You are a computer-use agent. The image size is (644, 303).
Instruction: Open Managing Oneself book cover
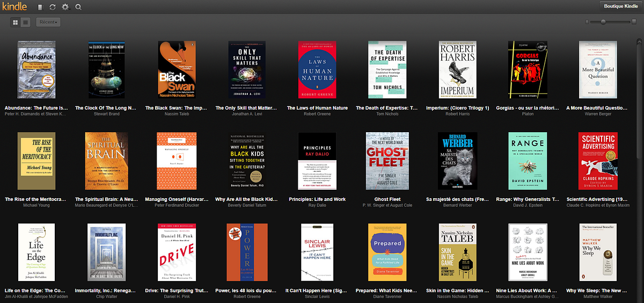pyautogui.click(x=177, y=161)
